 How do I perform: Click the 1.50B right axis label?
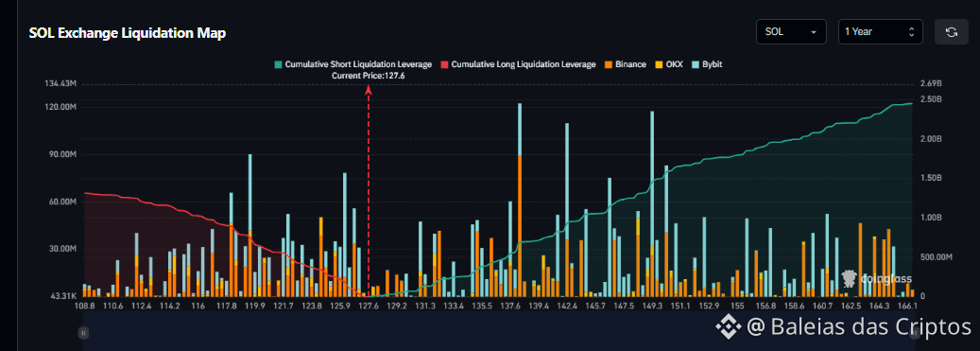(x=931, y=178)
